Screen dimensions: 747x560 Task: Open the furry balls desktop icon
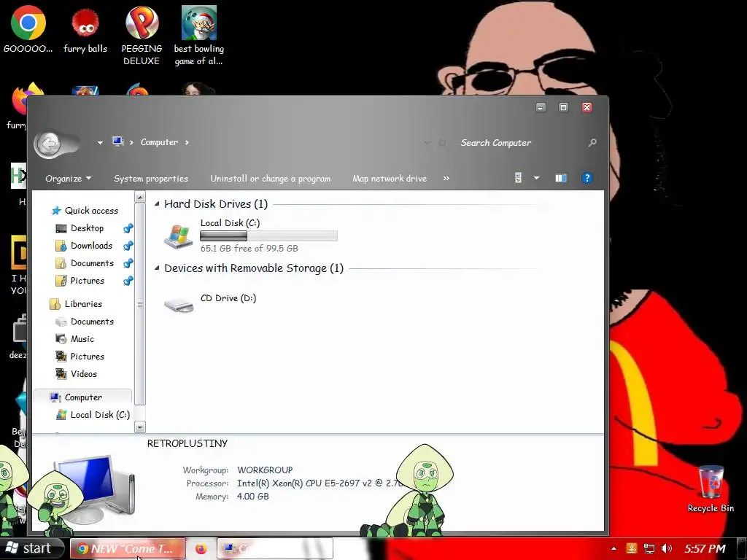[x=85, y=29]
